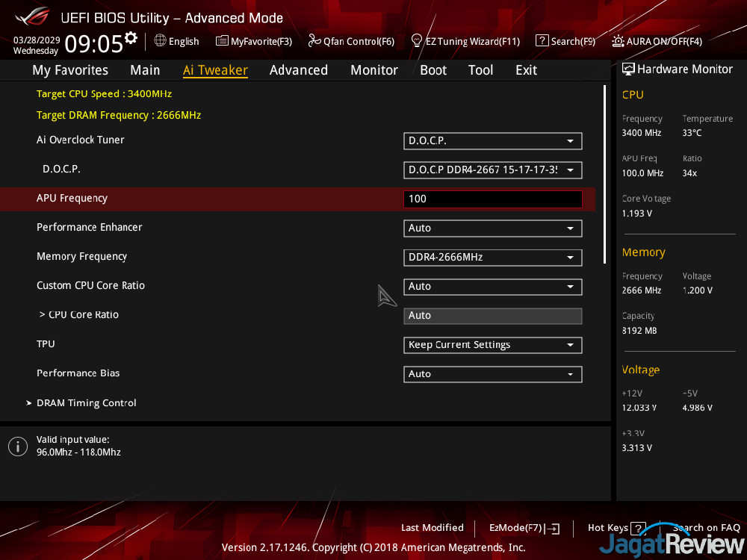Screen dimensions: 747x560
Task: Open the Memory Frequency DDR4-2666MHz dropdown
Action: [492, 258]
